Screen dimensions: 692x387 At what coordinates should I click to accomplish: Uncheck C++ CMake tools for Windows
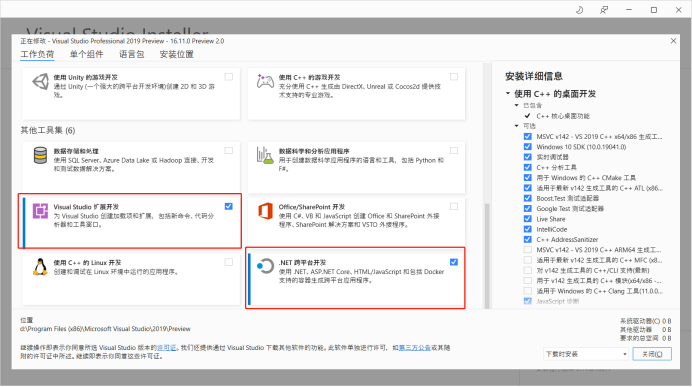pos(527,177)
